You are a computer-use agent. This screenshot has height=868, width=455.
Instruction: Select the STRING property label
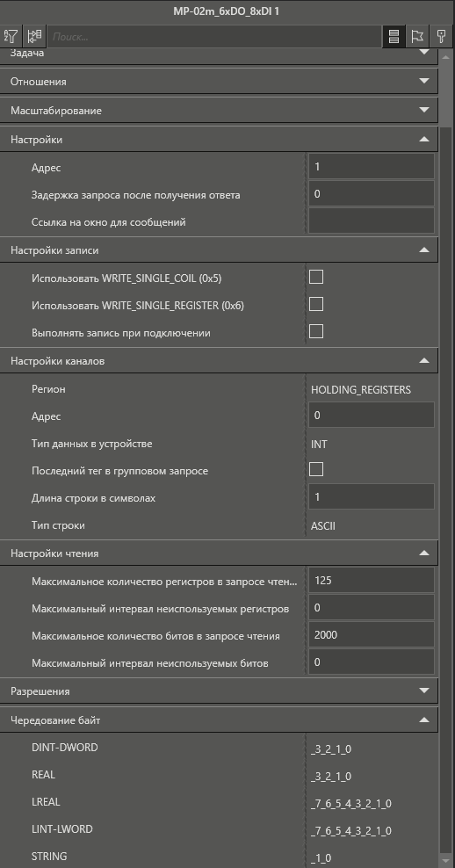49,856
